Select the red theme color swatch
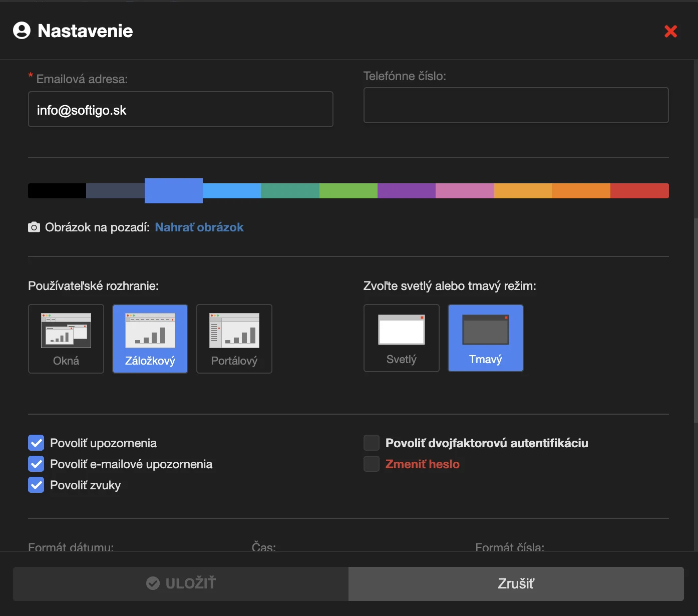The image size is (698, 616). [x=639, y=191]
